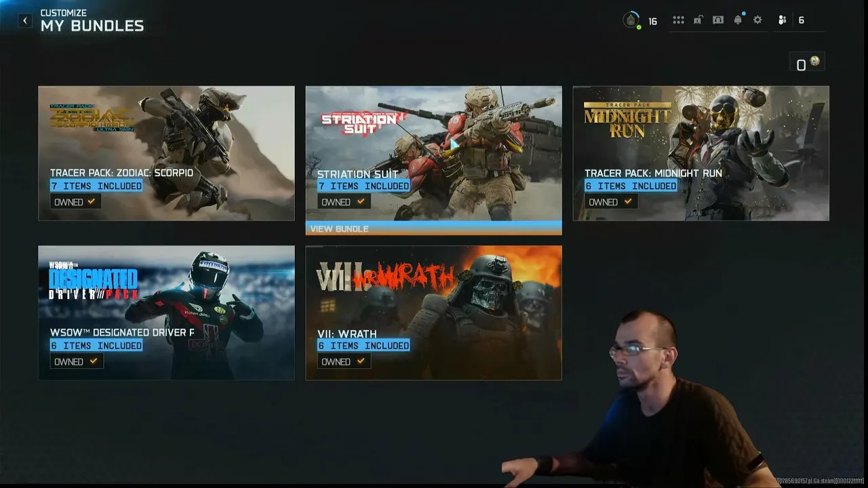Viewport: 868px width, 488px height.
Task: Click the friends online count 6
Action: tap(801, 20)
